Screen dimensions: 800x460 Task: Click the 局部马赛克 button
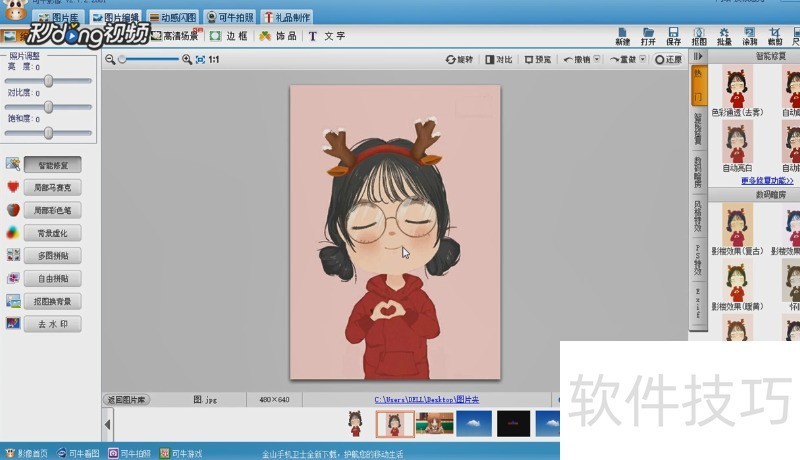(x=53, y=188)
